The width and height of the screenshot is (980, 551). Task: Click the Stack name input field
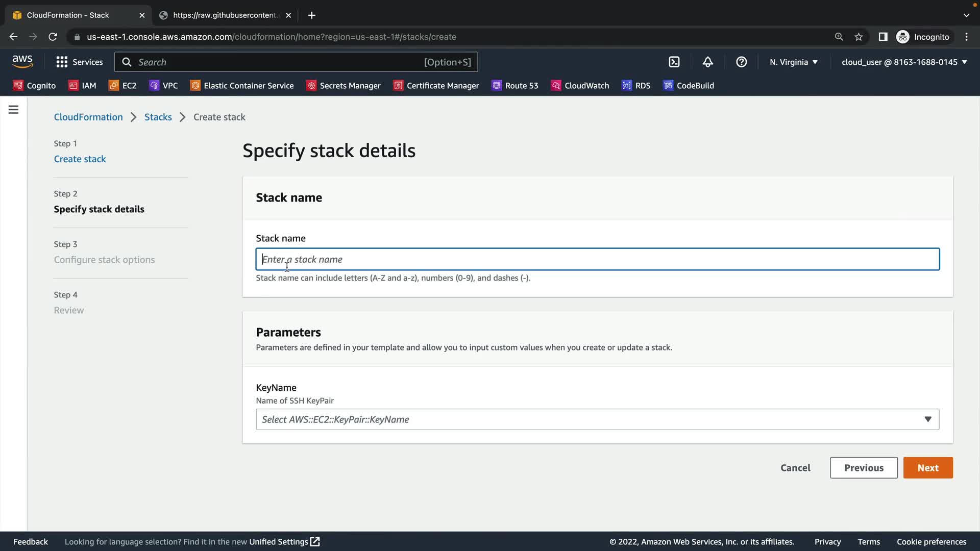597,259
